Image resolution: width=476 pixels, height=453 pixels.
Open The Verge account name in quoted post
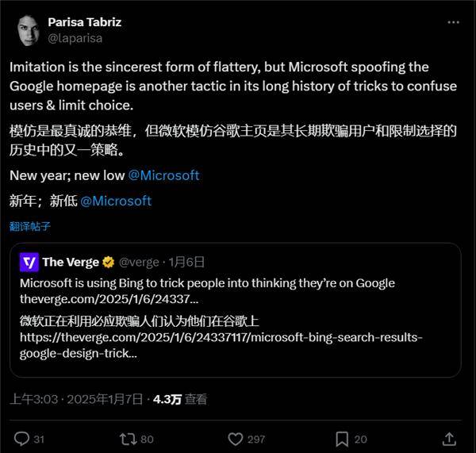tap(71, 262)
